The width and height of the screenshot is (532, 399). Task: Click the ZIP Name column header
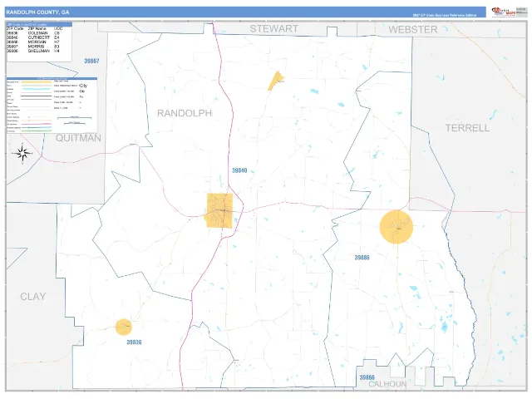(37, 29)
